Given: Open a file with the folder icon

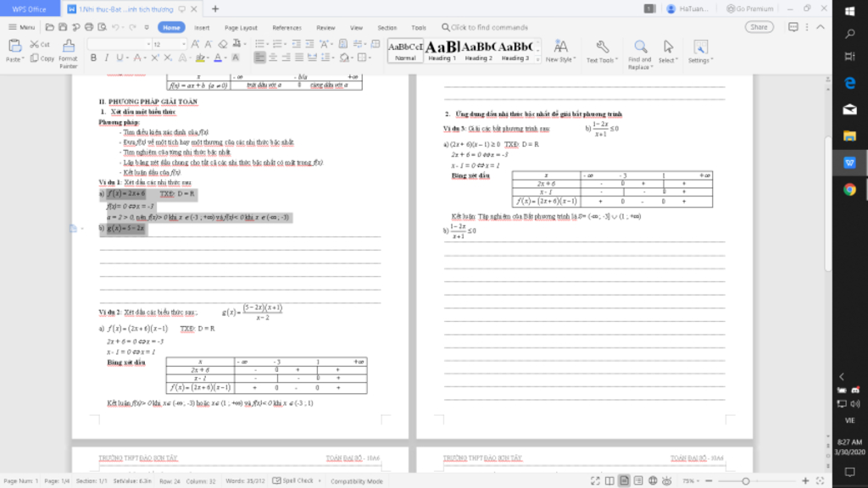Looking at the screenshot, I should 50,27.
